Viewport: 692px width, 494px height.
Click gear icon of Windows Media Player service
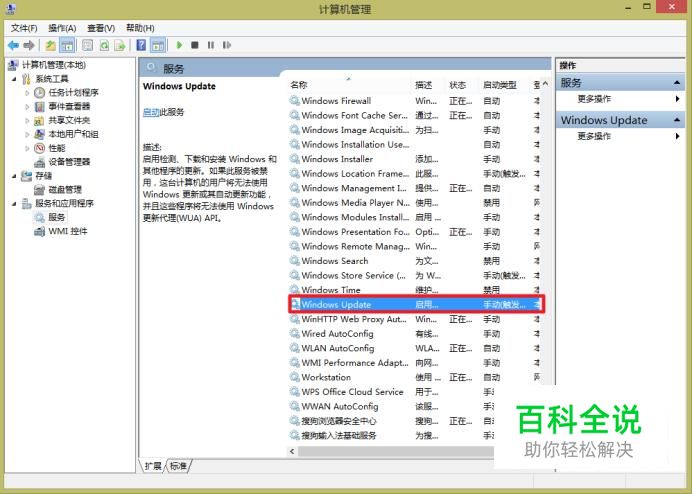(294, 203)
